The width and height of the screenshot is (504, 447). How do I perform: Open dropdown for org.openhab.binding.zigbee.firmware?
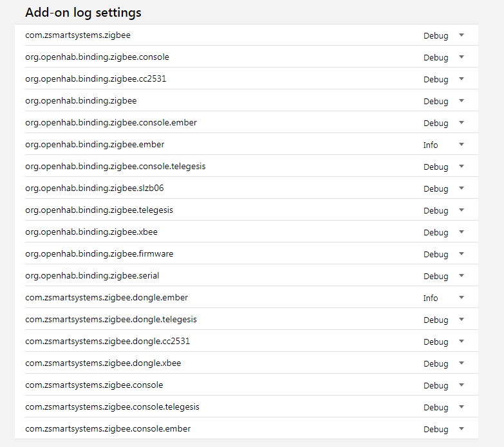point(443,254)
